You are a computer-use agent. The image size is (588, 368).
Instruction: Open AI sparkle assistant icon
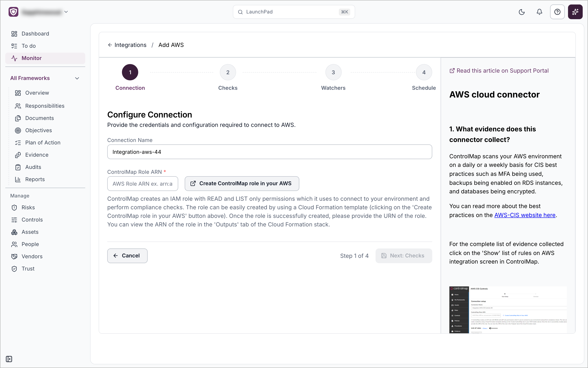(x=575, y=12)
